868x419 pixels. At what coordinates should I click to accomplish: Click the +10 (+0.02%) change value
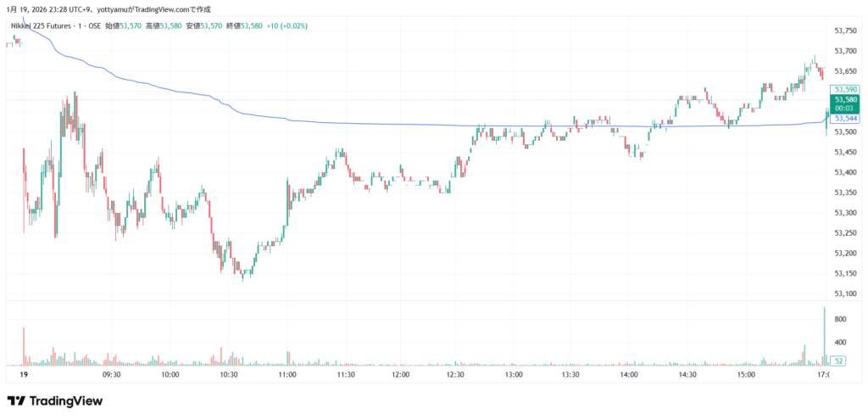coord(287,26)
